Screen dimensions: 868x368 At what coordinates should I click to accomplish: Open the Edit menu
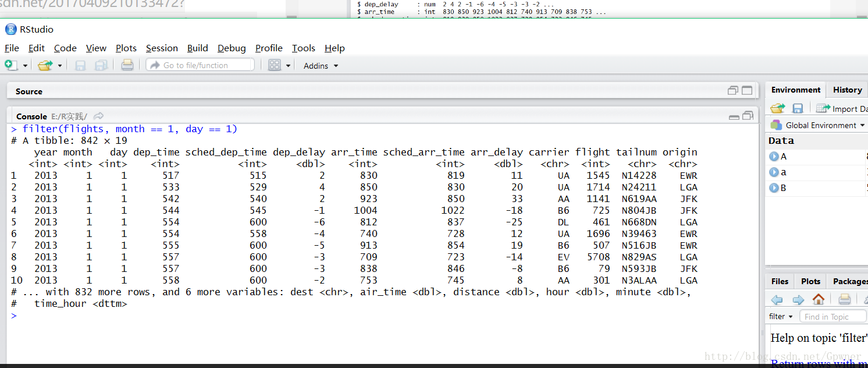37,48
